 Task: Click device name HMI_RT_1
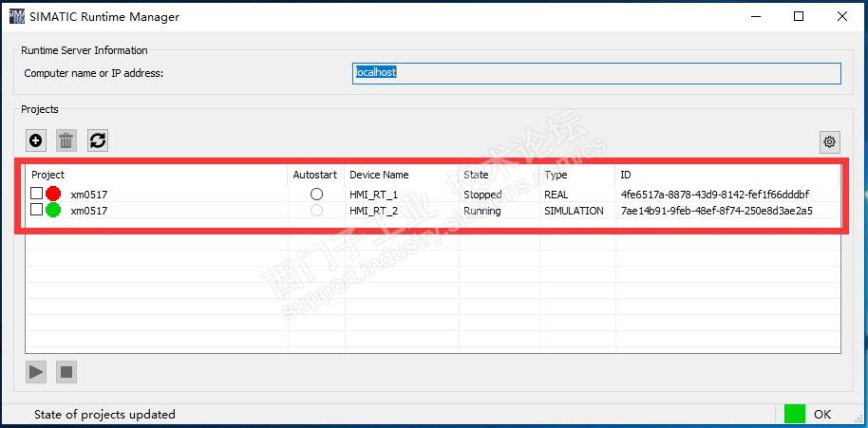[x=373, y=195]
